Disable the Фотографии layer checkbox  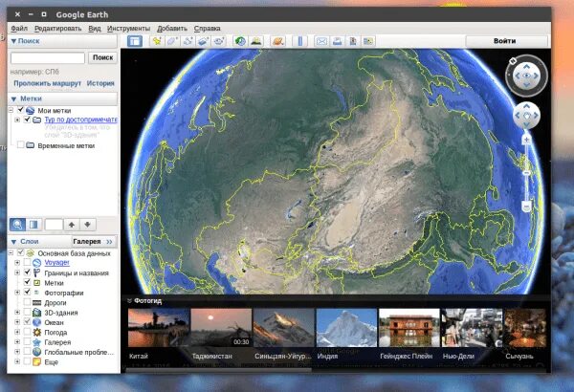(27, 292)
